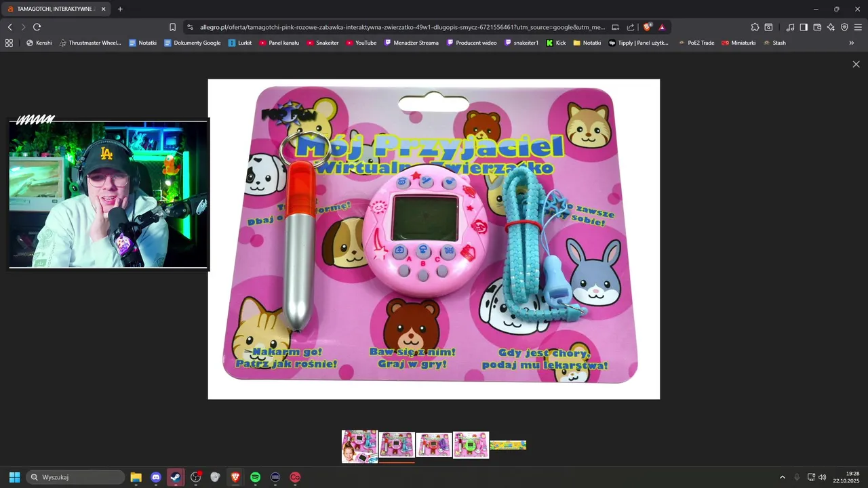
Task: Open the Snakeiter YouTube bookmark
Action: [x=323, y=43]
